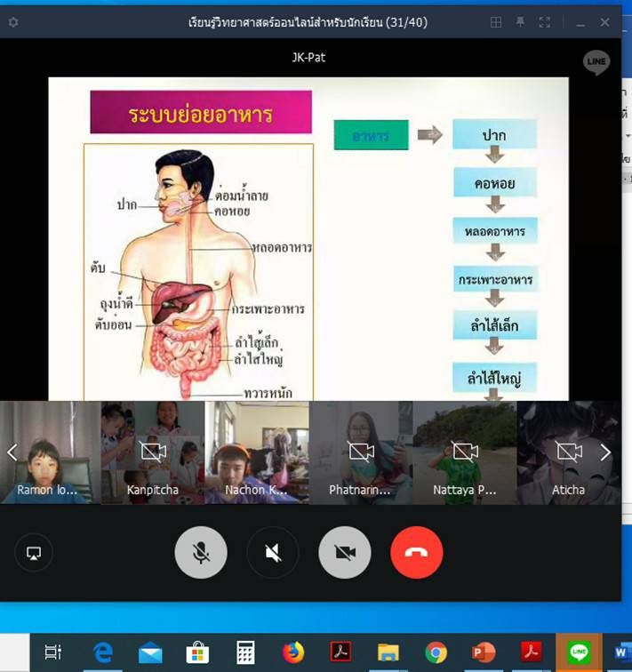Open Google Chrome from taskbar
Image resolution: width=632 pixels, height=672 pixels.
(436, 653)
